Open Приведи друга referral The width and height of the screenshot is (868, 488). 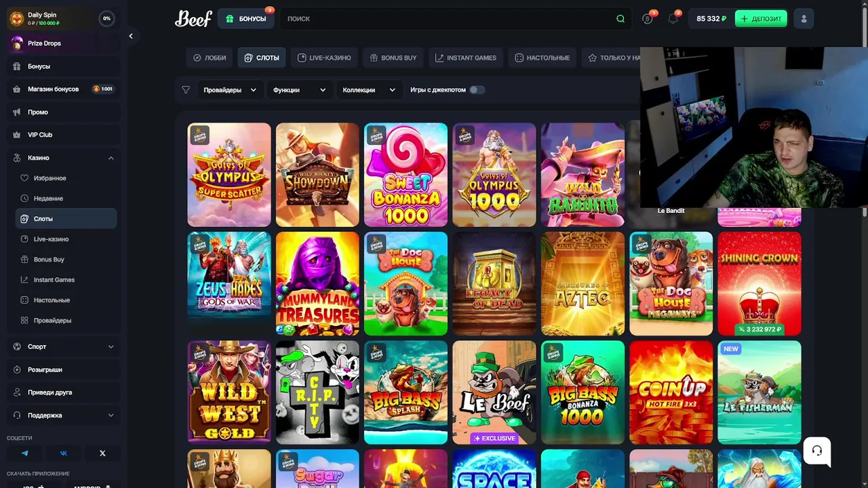pyautogui.click(x=64, y=392)
